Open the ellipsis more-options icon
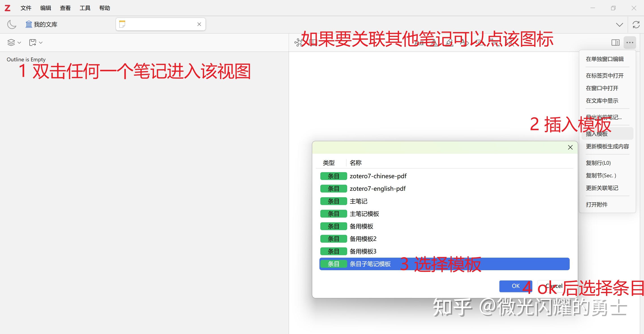This screenshot has height=334, width=644. tap(630, 43)
